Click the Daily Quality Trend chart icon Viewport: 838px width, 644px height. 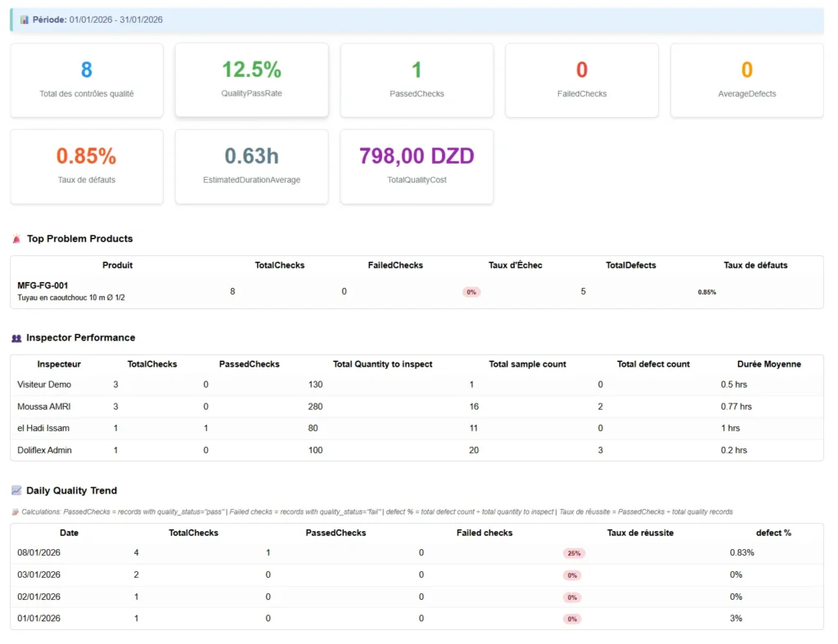click(x=16, y=491)
